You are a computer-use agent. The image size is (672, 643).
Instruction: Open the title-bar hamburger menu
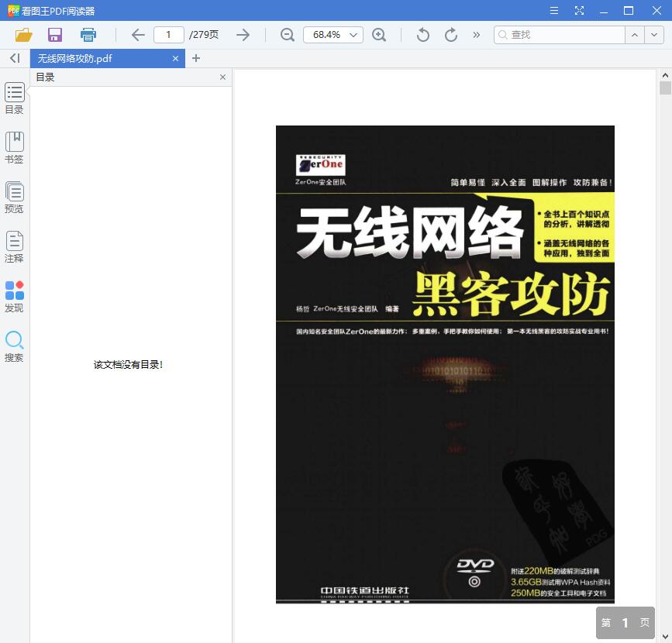[x=553, y=10]
